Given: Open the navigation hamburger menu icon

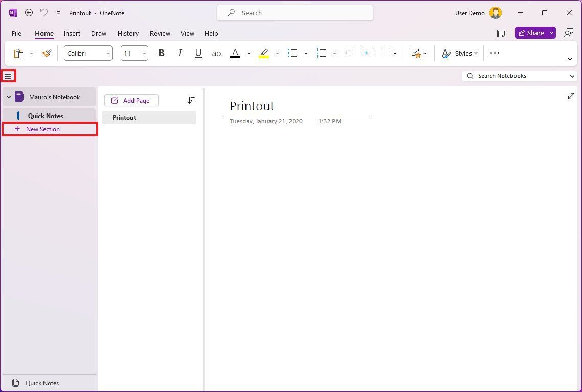Looking at the screenshot, I should (9, 76).
